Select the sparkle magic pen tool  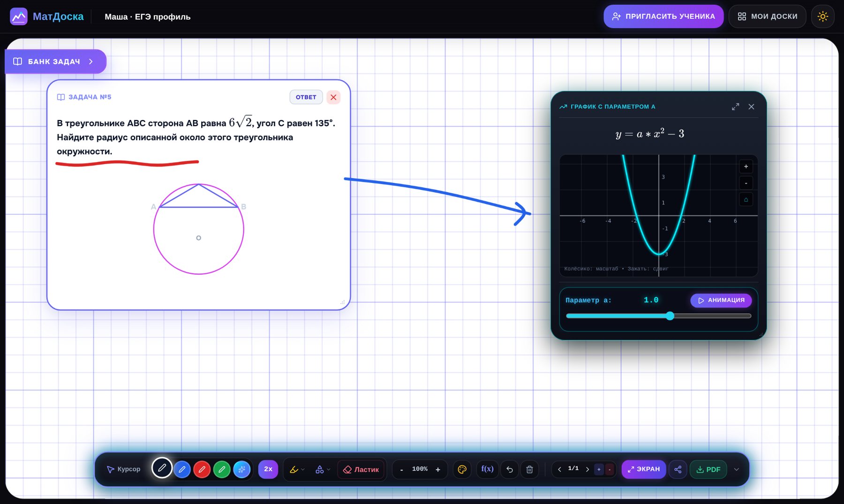click(242, 469)
